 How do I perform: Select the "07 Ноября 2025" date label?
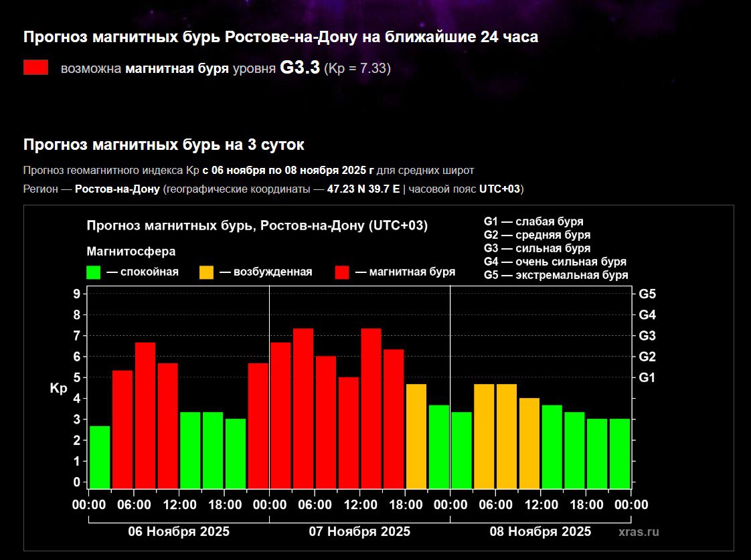click(x=359, y=532)
